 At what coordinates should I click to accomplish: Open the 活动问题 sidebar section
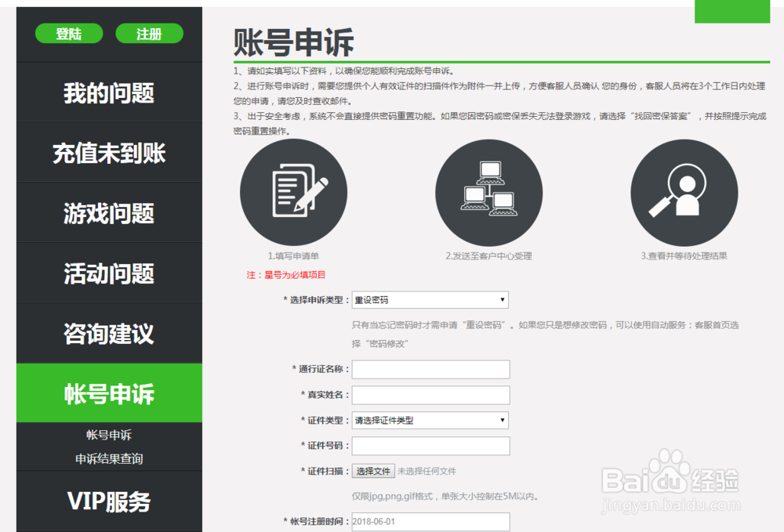point(108,274)
